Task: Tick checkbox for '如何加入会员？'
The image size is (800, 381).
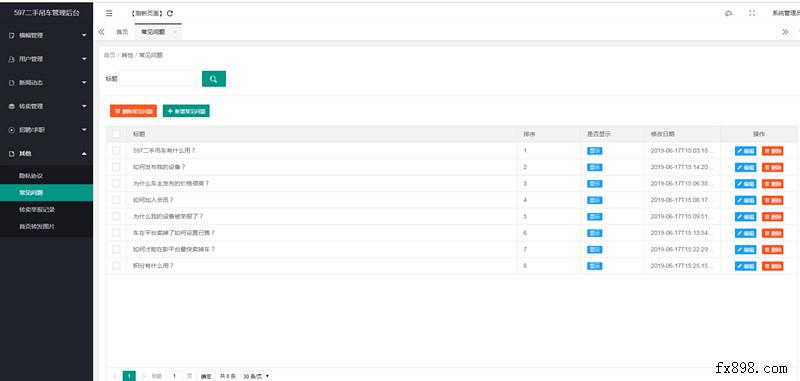Action: pos(116,200)
